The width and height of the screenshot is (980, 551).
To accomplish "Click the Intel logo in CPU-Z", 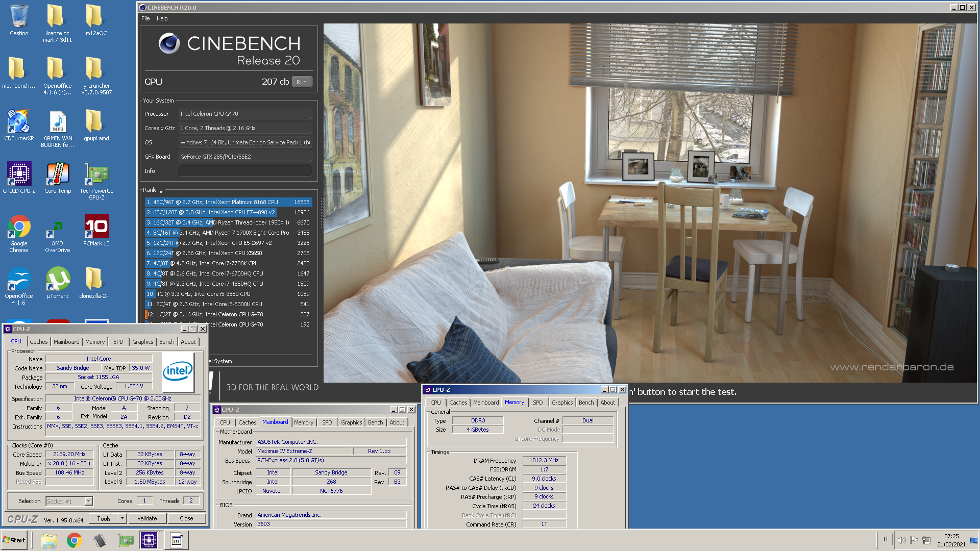I will coord(178,372).
